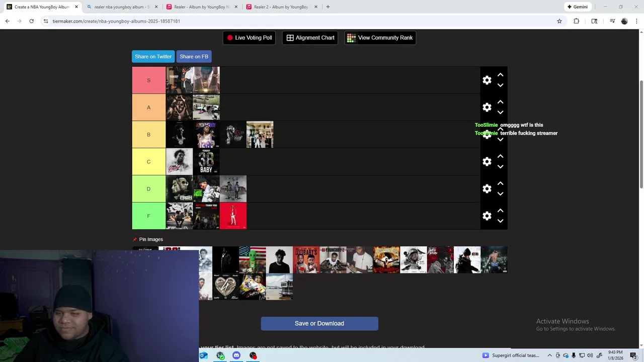Move D tier row up arrow
This screenshot has height=362, width=644.
pyautogui.click(x=500, y=184)
